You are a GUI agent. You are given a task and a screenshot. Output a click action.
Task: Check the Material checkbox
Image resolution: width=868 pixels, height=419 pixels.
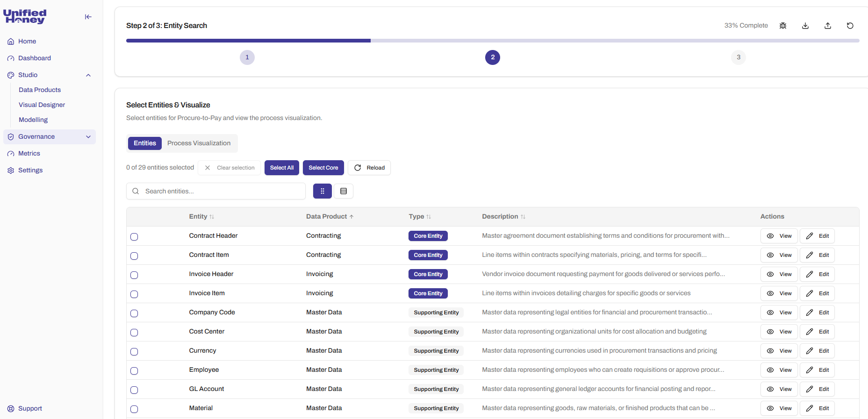(x=134, y=409)
